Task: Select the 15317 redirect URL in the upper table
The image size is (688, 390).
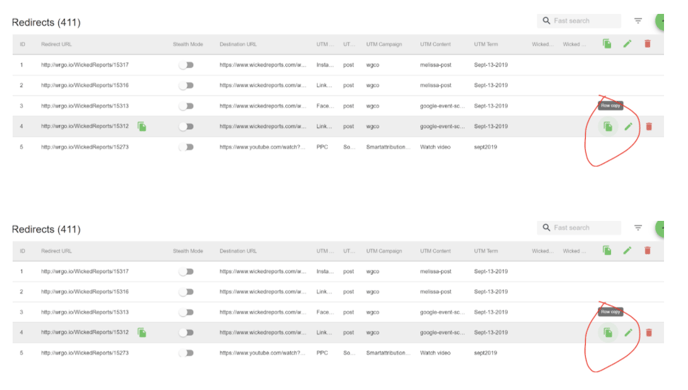Action: pyautogui.click(x=85, y=65)
